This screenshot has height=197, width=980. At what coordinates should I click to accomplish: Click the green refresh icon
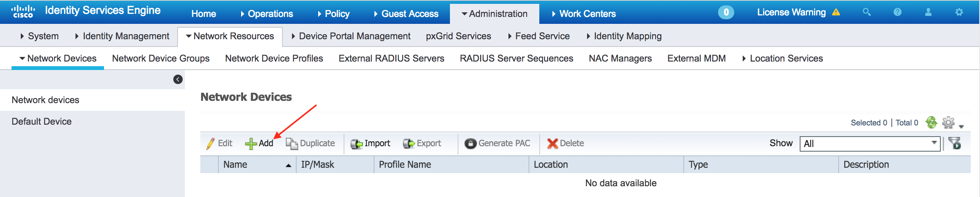point(931,122)
